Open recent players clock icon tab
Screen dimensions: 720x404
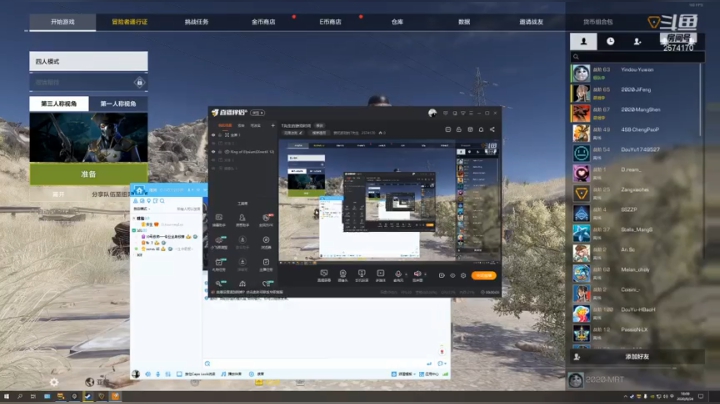[x=610, y=41]
